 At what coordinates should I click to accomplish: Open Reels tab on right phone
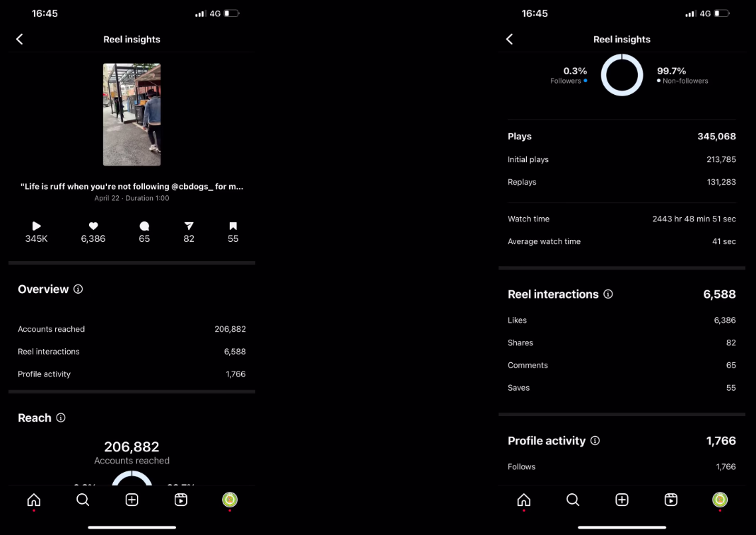670,500
